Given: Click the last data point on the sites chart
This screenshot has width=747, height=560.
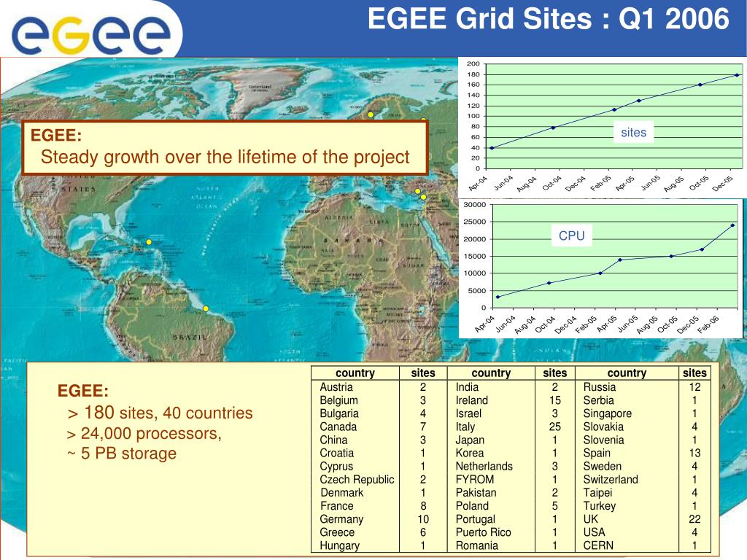Looking at the screenshot, I should coord(737,75).
